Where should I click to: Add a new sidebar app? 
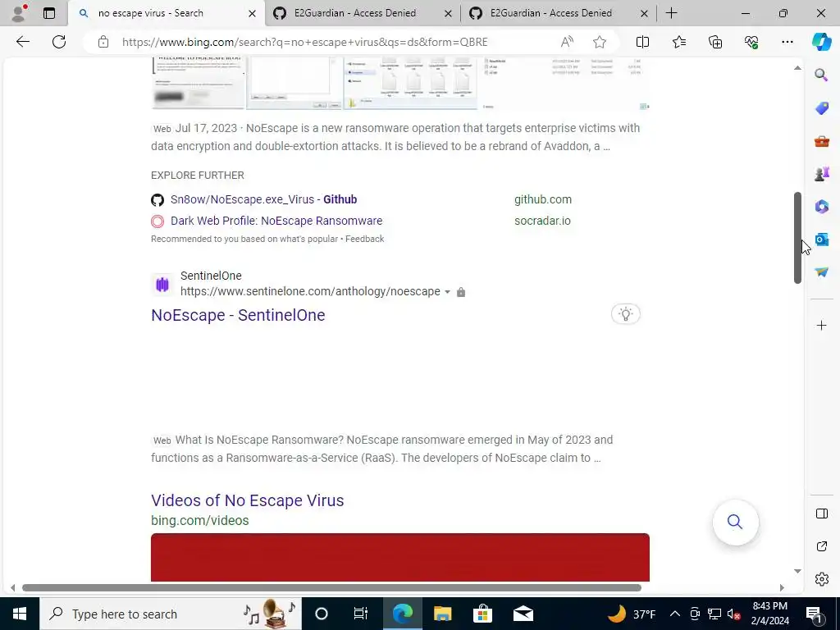pyautogui.click(x=821, y=325)
